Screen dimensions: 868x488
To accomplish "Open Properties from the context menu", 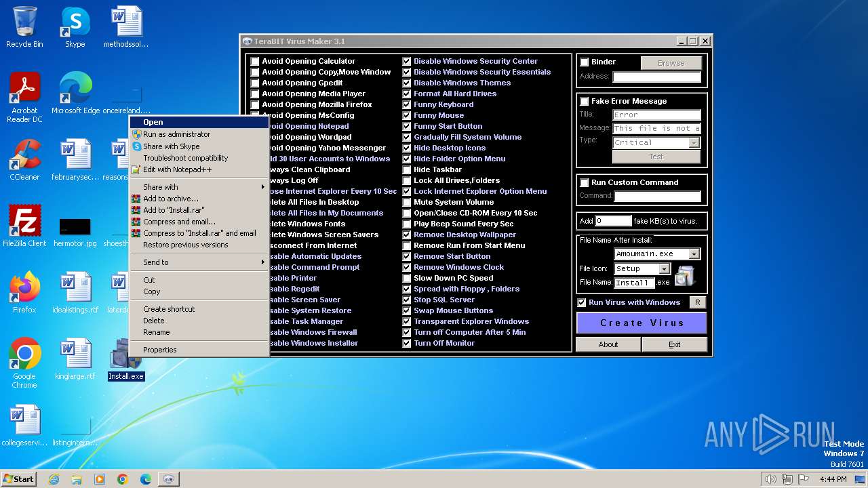I will click(x=199, y=350).
